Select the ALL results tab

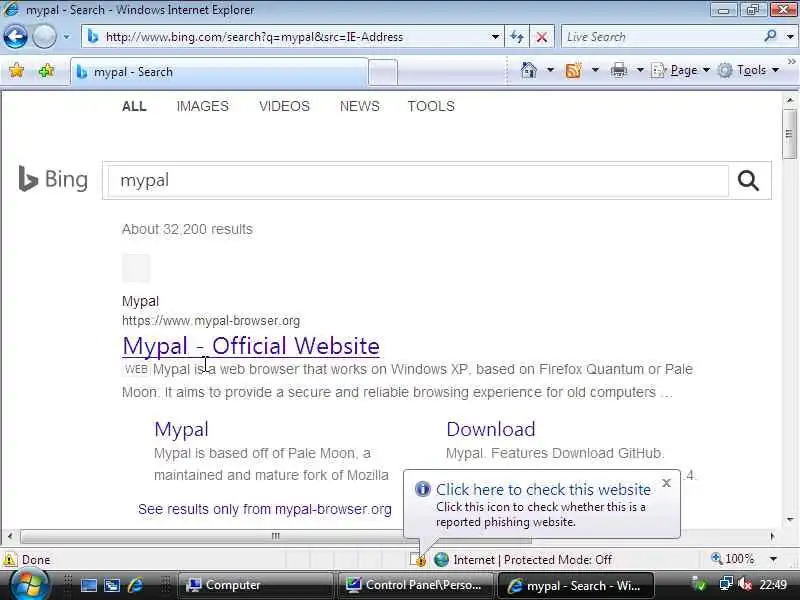[134, 106]
